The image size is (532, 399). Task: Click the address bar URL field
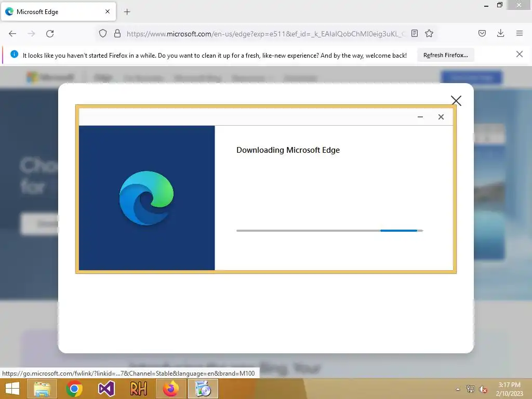265,34
